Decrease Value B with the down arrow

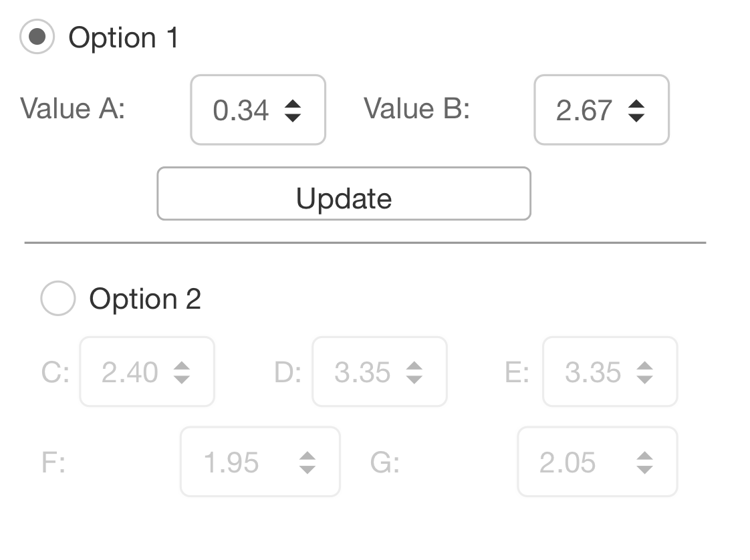(636, 117)
